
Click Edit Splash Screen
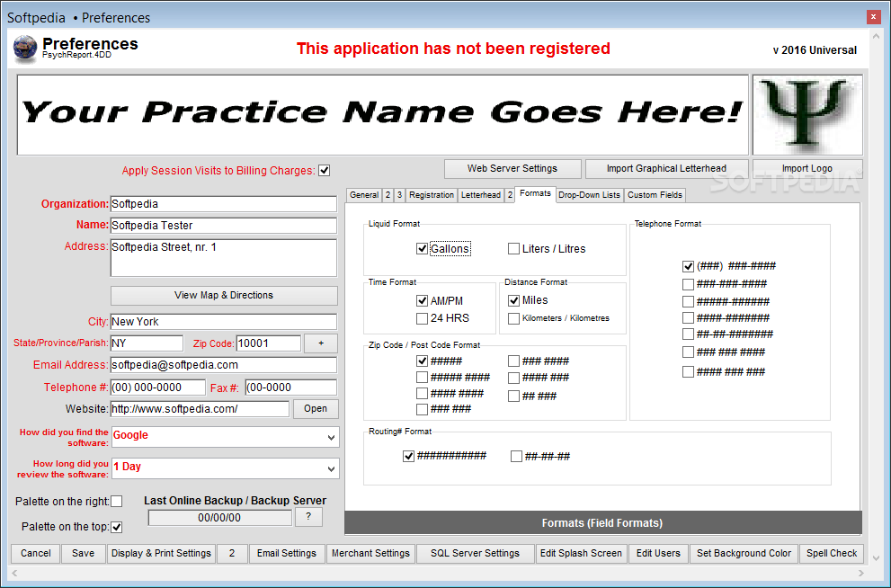pyautogui.click(x=581, y=553)
